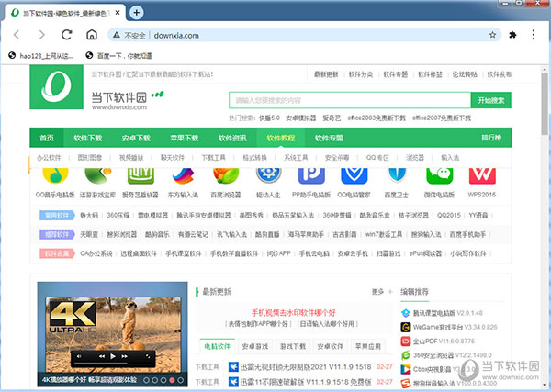
Task: Close the 当下软件园 browser tab
Action: pyautogui.click(x=118, y=13)
